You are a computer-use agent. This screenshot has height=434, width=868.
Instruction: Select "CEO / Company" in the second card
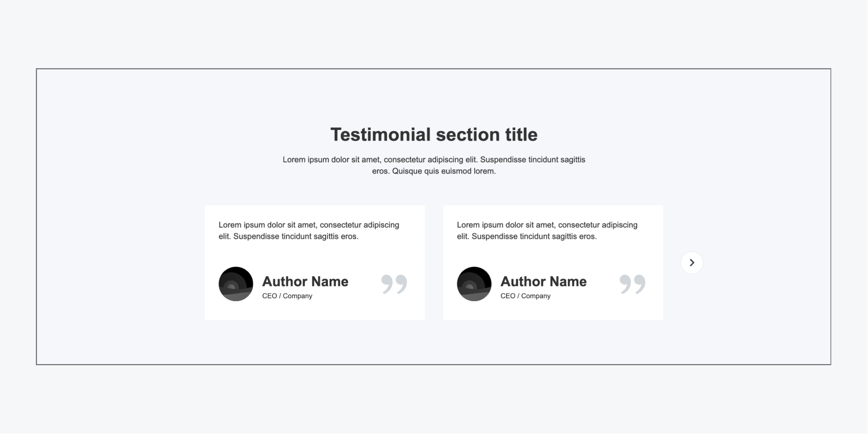coord(525,296)
